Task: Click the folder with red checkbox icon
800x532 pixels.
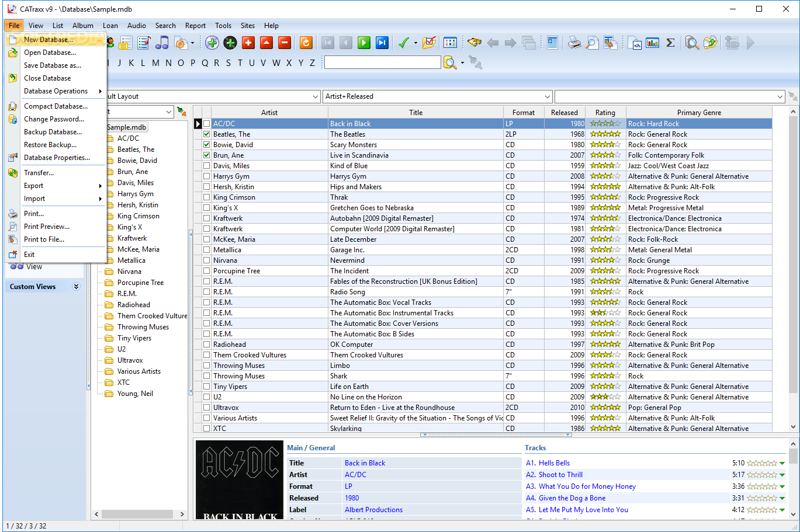Action: 430,43
